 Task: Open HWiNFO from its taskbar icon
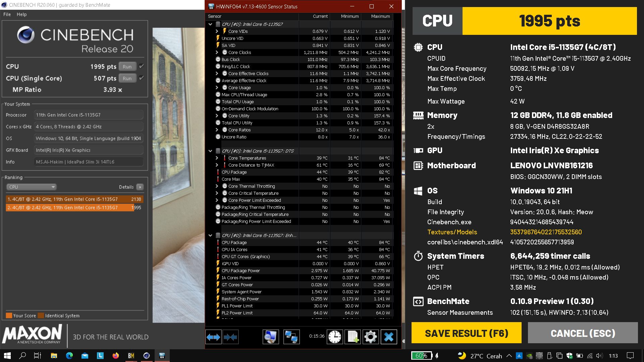tap(162, 356)
